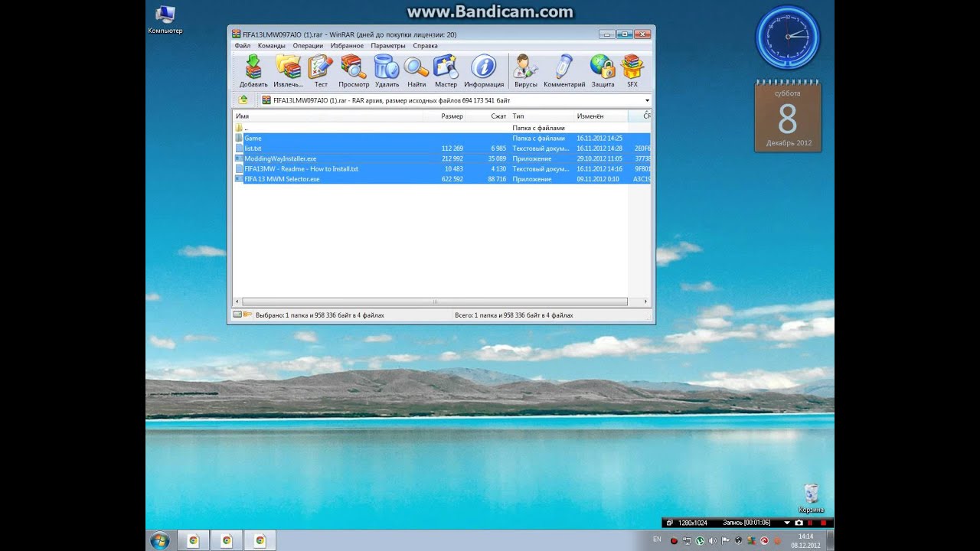Screen dimensions: 980x551
Task: Open the Bandicam recorder dropdown arrow
Action: click(787, 523)
